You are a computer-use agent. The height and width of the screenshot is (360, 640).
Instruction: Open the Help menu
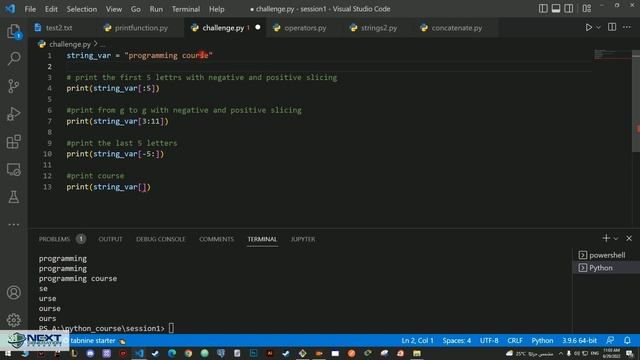coord(217,9)
